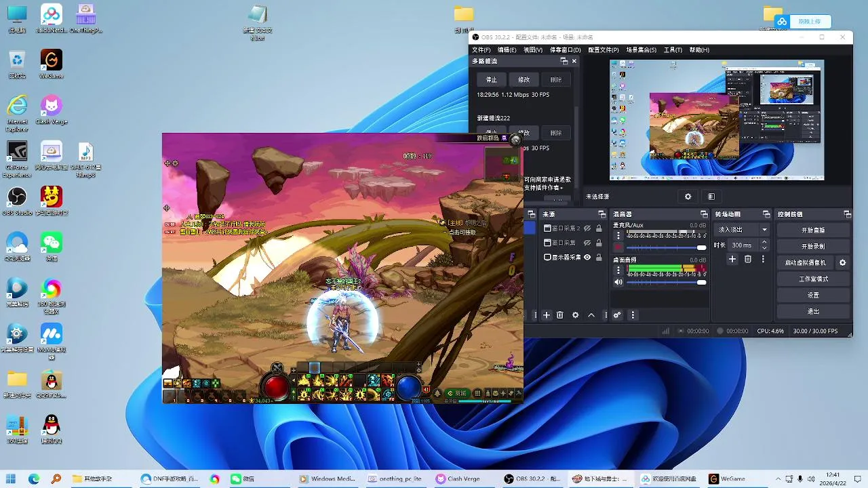This screenshot has height=488, width=868.
Task: Open 视图(V) menu in OBS
Action: [x=533, y=50]
